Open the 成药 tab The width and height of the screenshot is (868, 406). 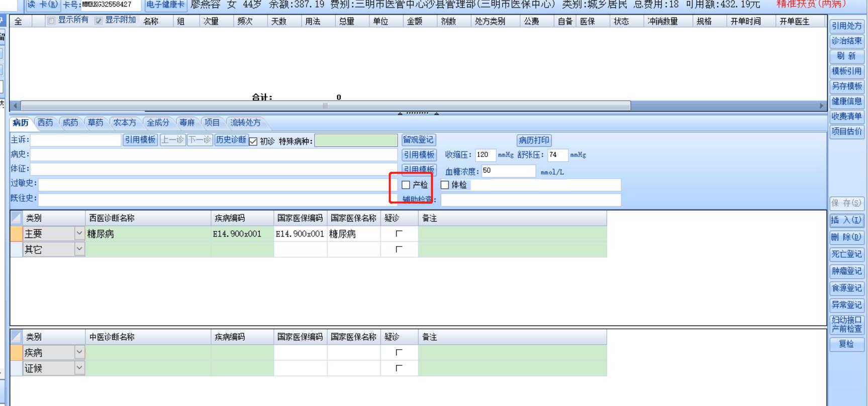[x=70, y=123]
